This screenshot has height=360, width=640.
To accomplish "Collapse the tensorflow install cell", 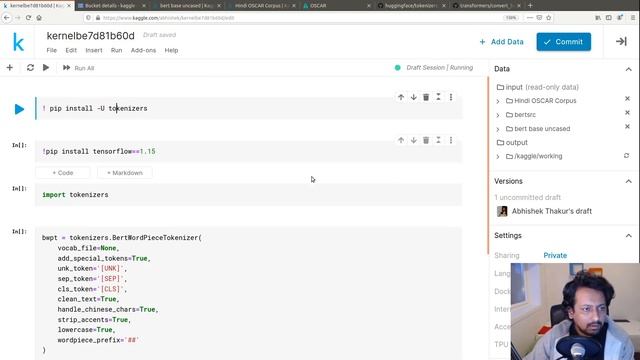I will (438, 140).
